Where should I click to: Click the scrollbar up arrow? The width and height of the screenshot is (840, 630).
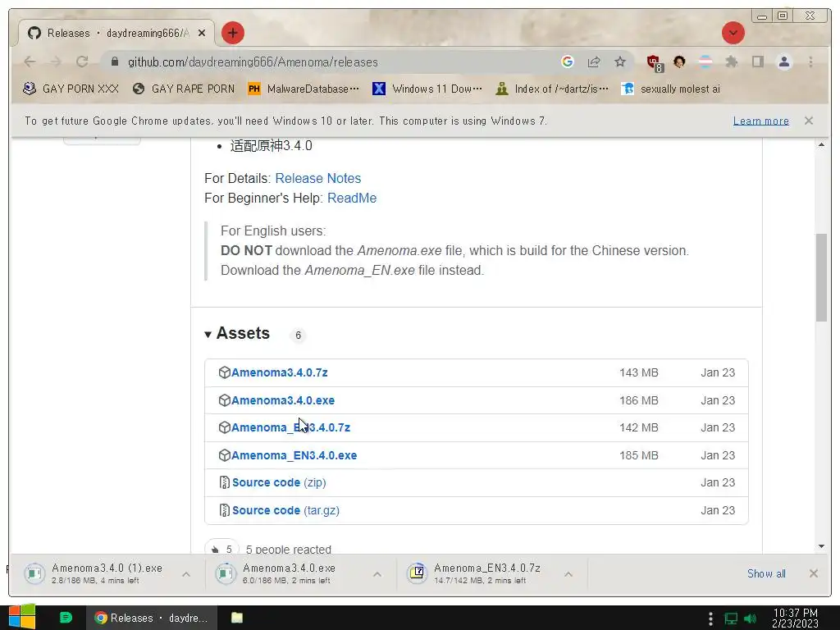pos(821,145)
